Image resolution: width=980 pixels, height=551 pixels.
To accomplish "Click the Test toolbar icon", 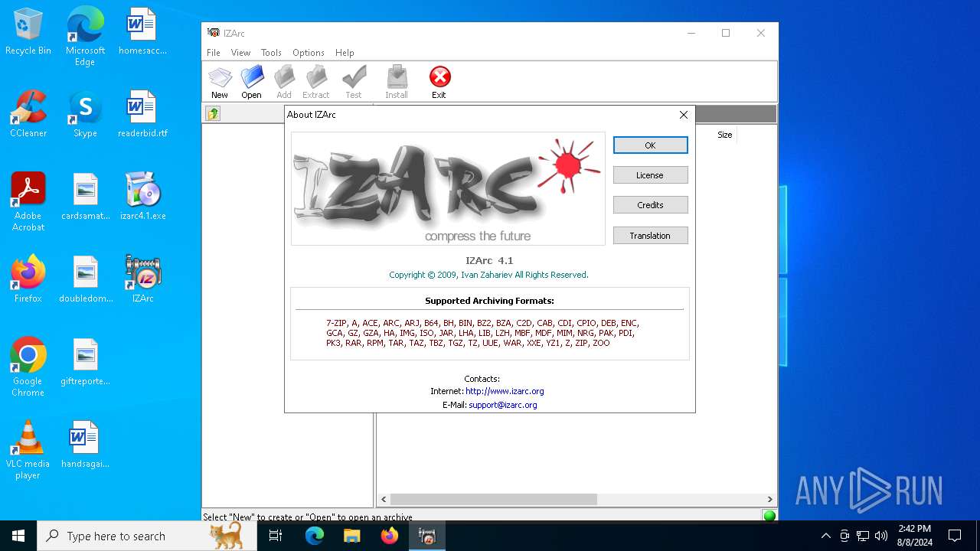I will 353,82.
